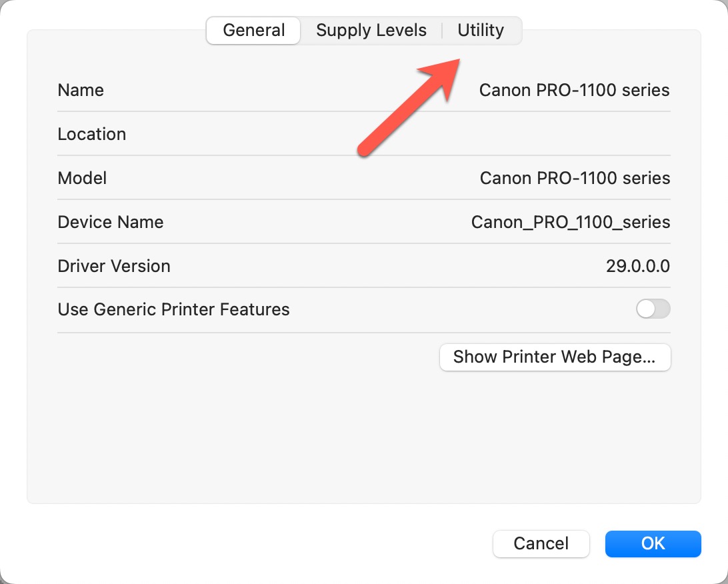This screenshot has width=728, height=584.
Task: Switch to the Utility tab
Action: [481, 31]
